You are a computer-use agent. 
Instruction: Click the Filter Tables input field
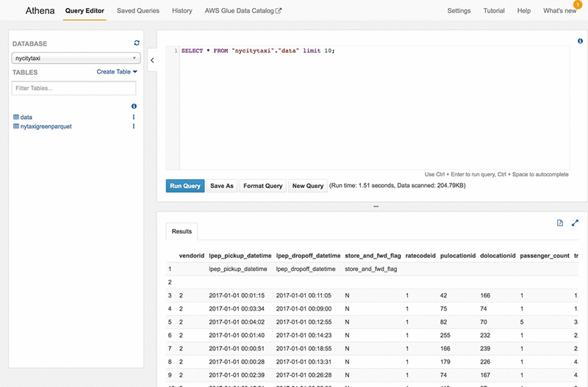(x=74, y=88)
